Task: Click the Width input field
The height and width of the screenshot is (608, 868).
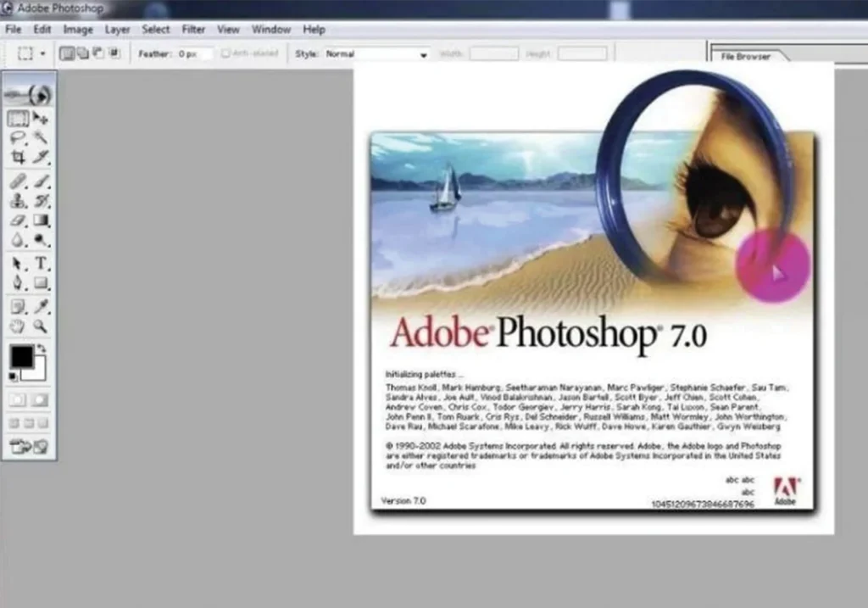Action: coord(494,53)
